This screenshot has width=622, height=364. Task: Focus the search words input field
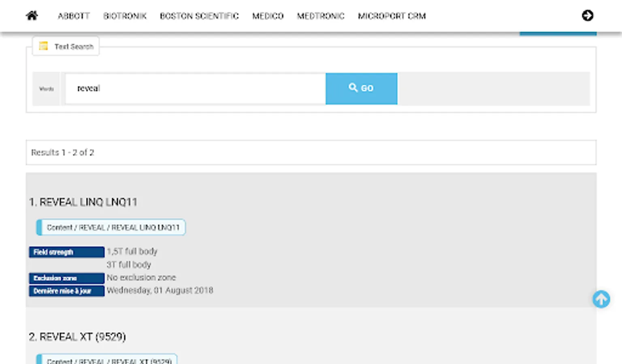coord(195,89)
